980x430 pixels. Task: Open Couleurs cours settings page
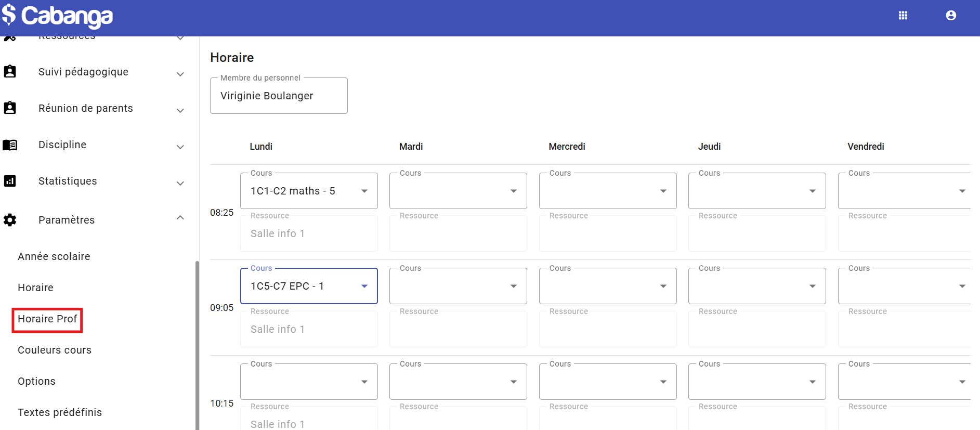55,350
